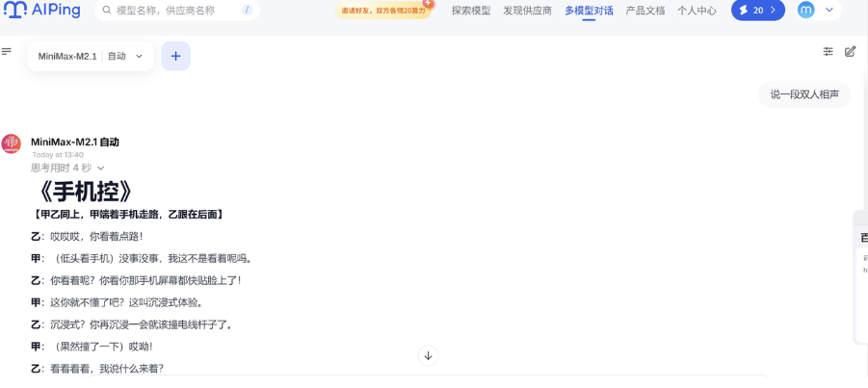Navigate to 个人中心

697,11
